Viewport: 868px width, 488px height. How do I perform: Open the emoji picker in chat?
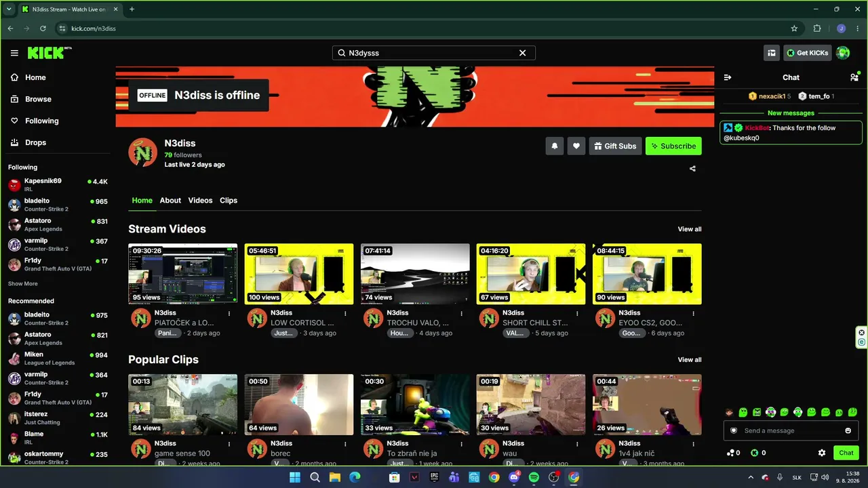tap(848, 430)
